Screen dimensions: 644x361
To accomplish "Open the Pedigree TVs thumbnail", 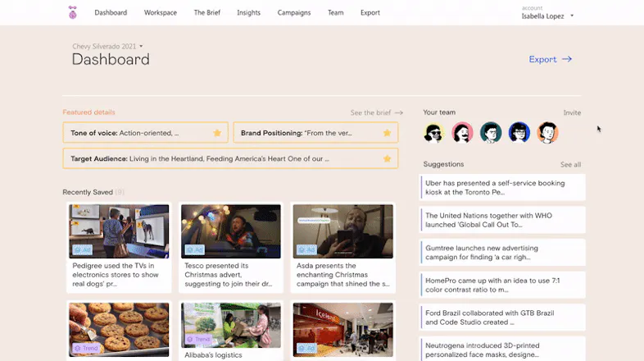I will pyautogui.click(x=119, y=231).
